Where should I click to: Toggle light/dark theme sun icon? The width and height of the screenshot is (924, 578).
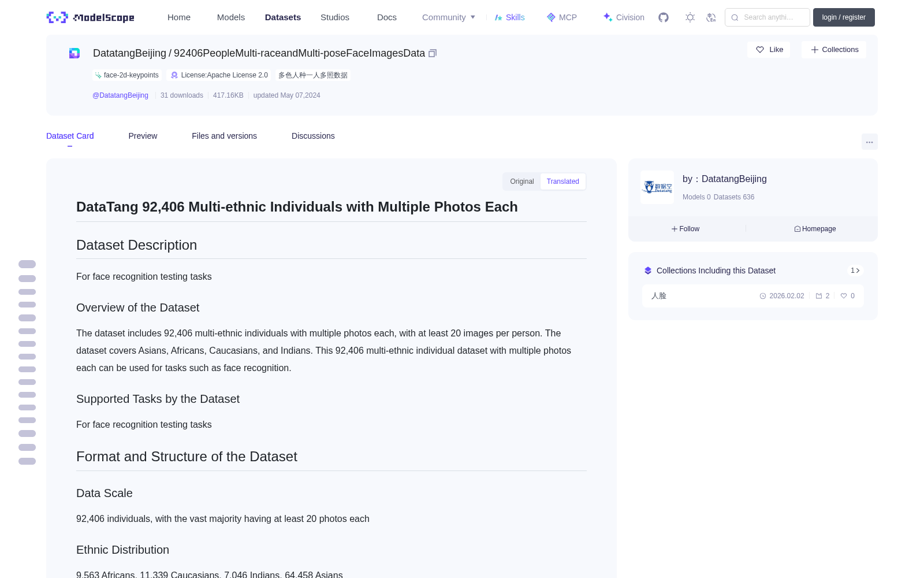pos(690,17)
